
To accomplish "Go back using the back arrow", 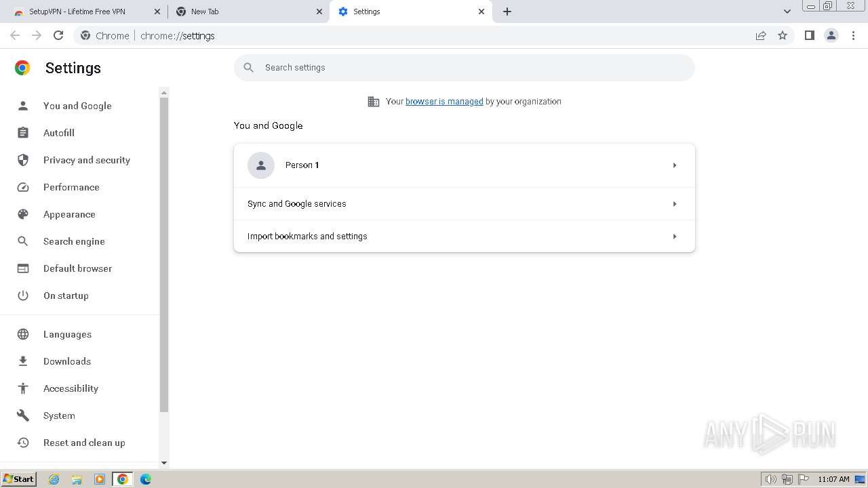I will [x=15, y=35].
